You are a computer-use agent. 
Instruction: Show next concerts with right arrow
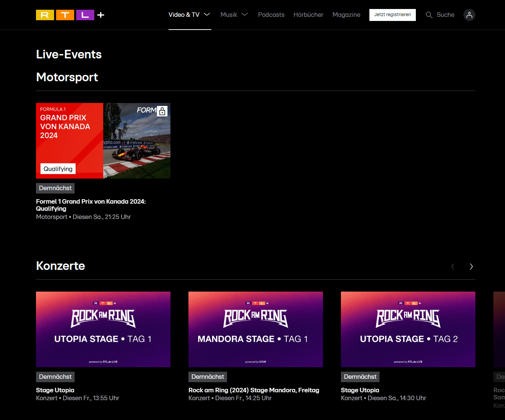point(471,267)
